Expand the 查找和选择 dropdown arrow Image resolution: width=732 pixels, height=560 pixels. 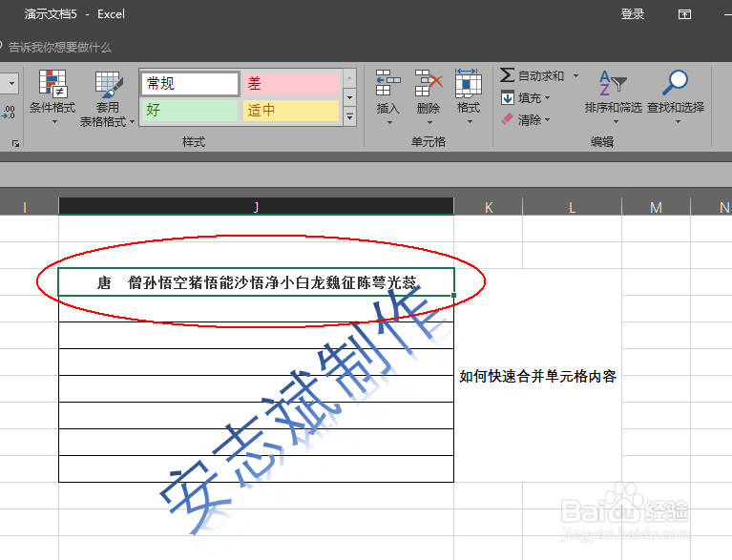678,122
